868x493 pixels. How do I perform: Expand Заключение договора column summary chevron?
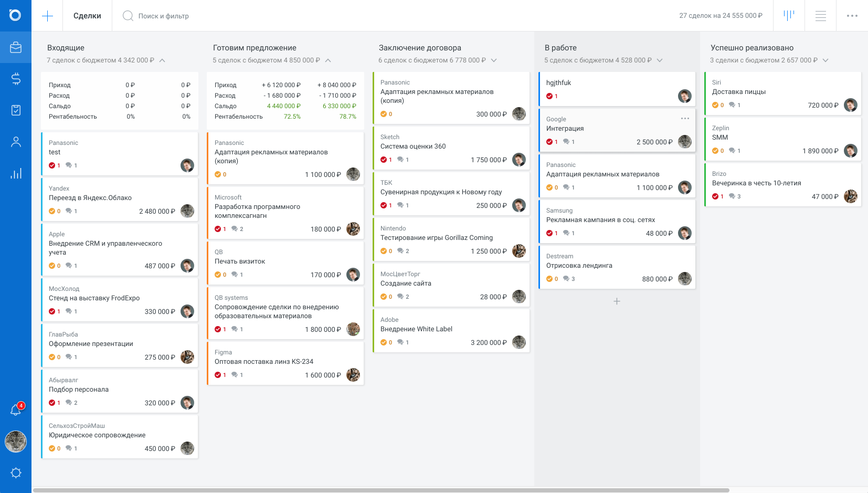494,60
